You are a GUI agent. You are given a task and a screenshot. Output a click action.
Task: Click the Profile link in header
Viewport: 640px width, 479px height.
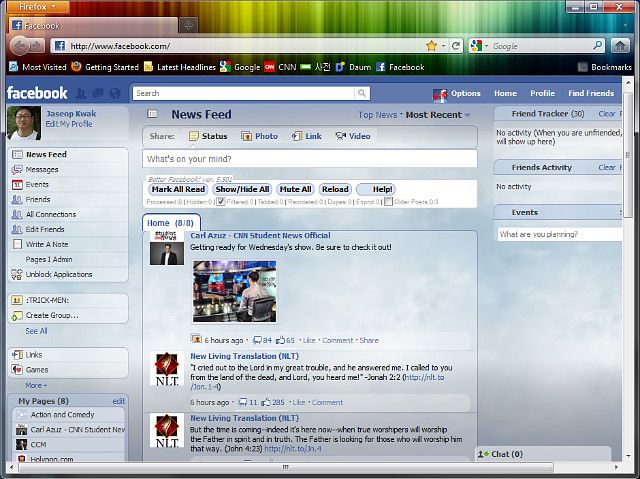coord(542,93)
